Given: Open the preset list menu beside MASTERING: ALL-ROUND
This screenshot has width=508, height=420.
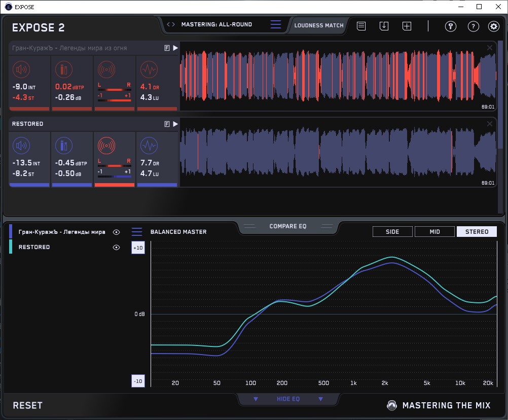Looking at the screenshot, I should pos(275,24).
